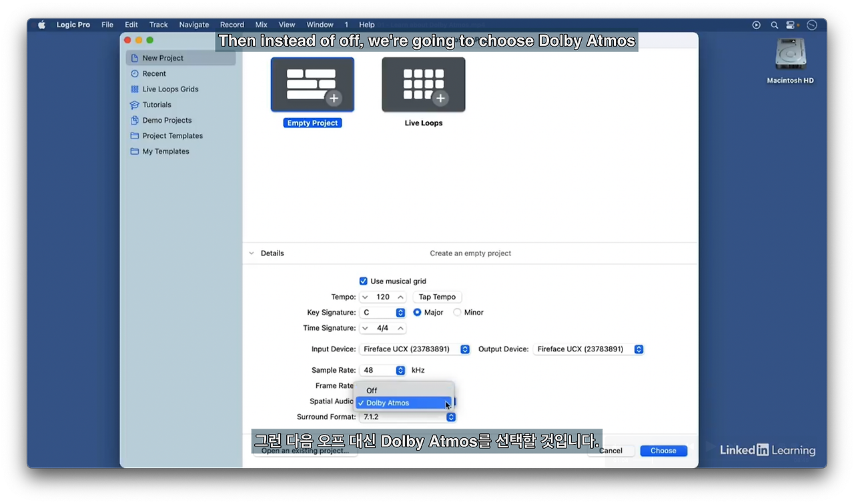Open the Navigate menu
The image size is (854, 504).
pos(194,25)
